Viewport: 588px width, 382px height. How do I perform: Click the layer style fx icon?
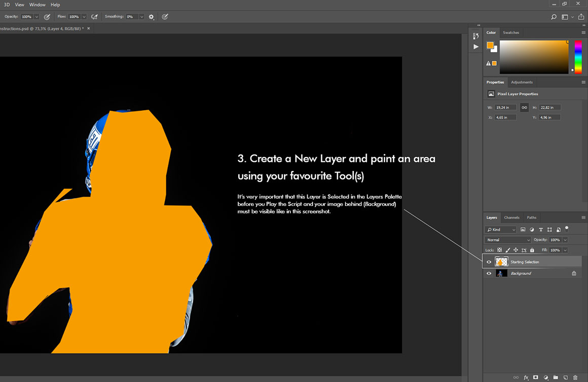click(x=526, y=377)
